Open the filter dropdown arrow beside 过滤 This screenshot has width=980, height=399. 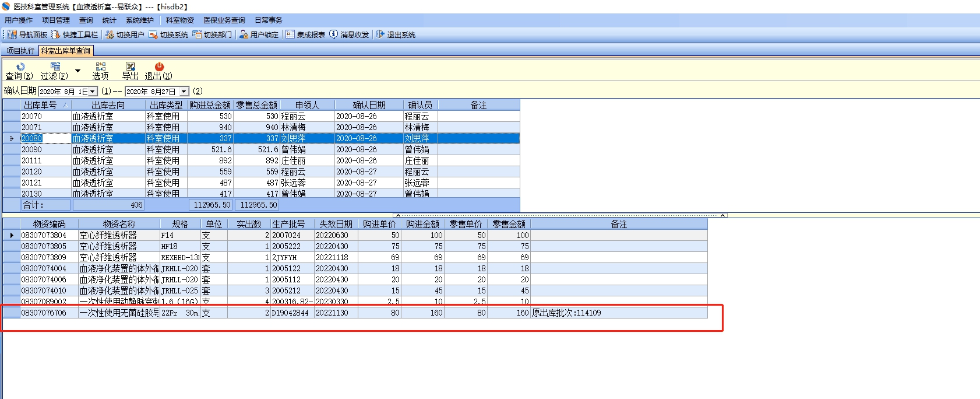coord(77,71)
